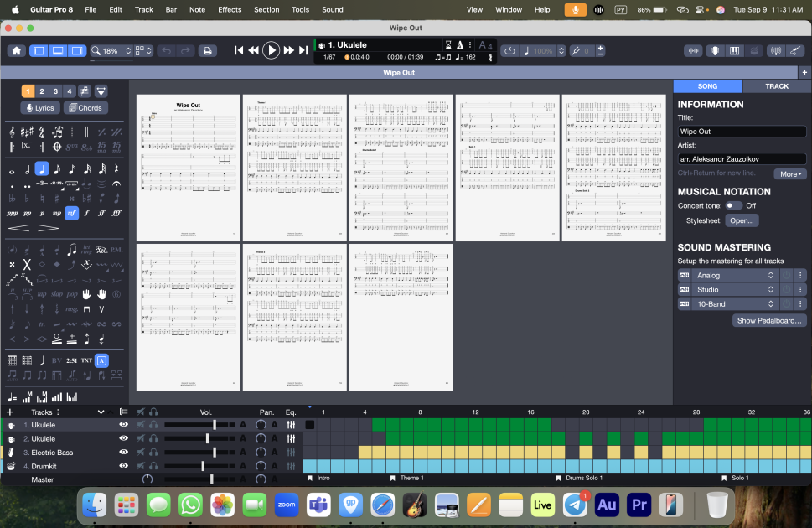Screen dimensions: 812x528
Task: Open the Effects menu
Action: pos(230,9)
